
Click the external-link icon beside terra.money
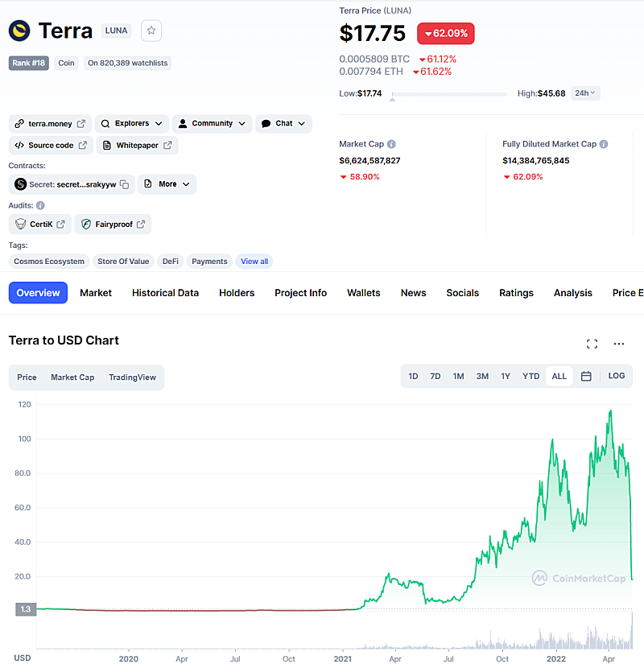[x=81, y=124]
